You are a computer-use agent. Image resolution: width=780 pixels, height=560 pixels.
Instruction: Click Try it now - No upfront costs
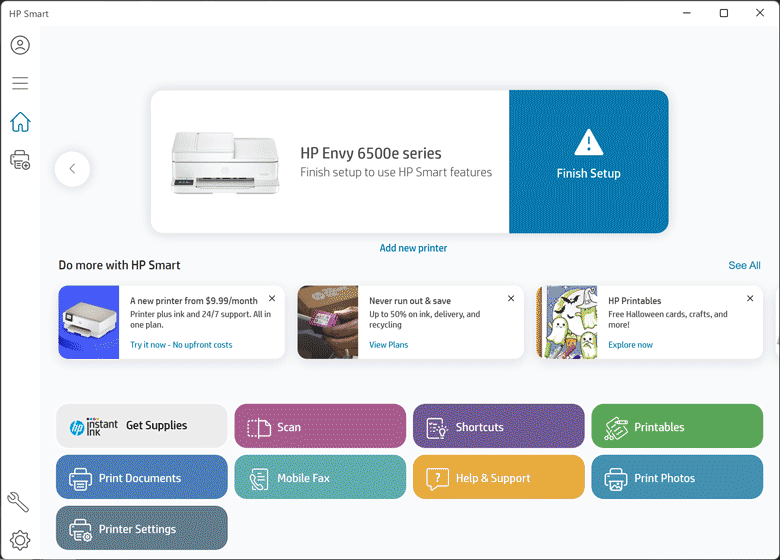181,345
